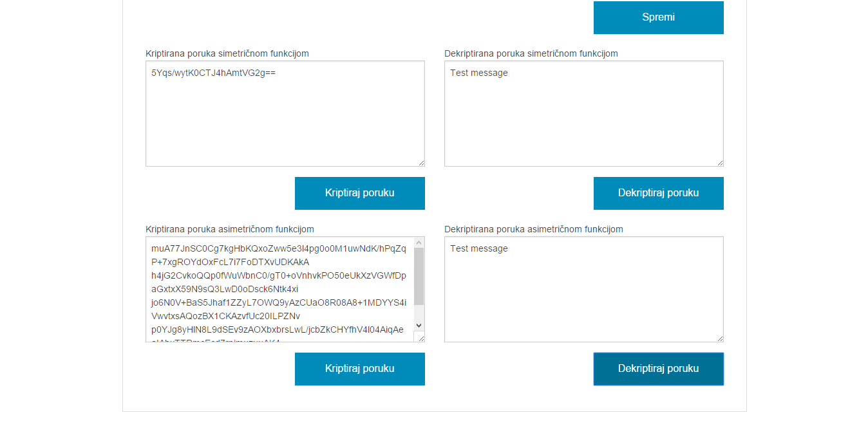Click 'Test message' in symmetric decrypted box

coord(479,73)
